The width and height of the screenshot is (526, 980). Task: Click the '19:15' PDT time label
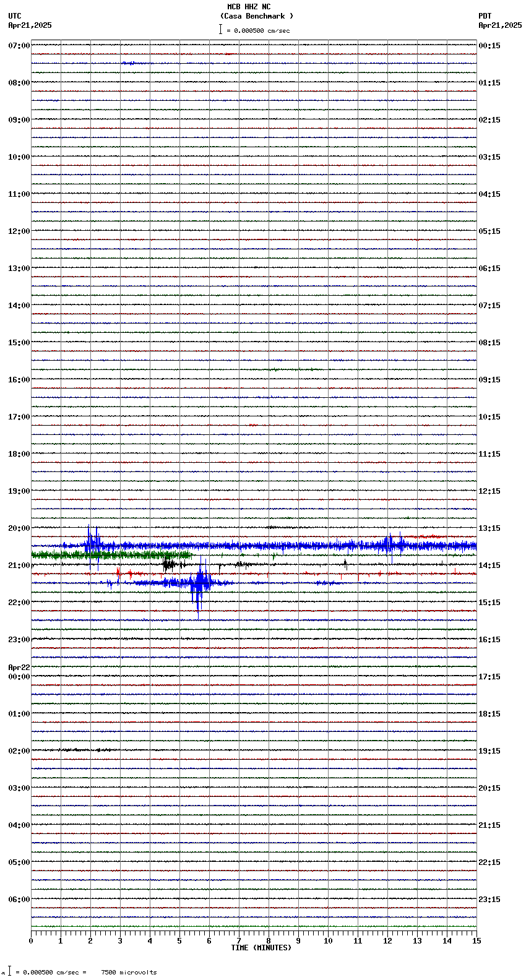[x=489, y=751]
